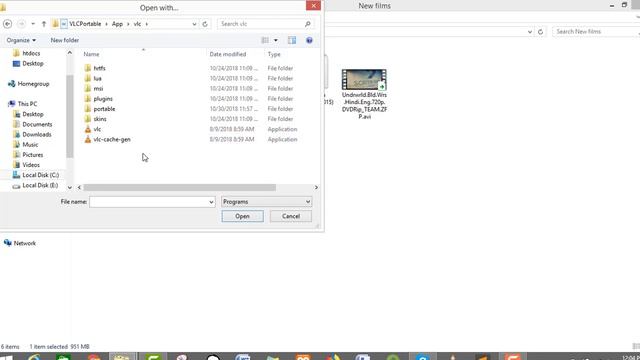Select Network in the New films window
Viewport: 640px width, 360px height.
point(24,243)
